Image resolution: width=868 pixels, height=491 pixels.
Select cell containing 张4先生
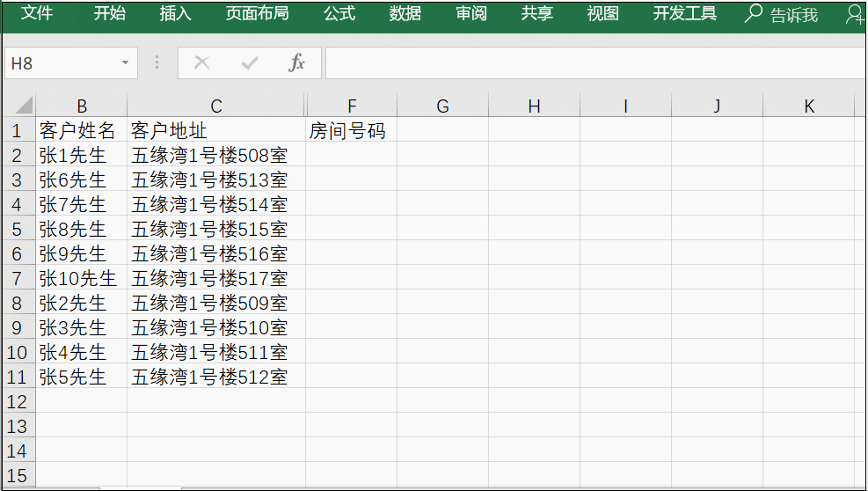click(x=82, y=352)
